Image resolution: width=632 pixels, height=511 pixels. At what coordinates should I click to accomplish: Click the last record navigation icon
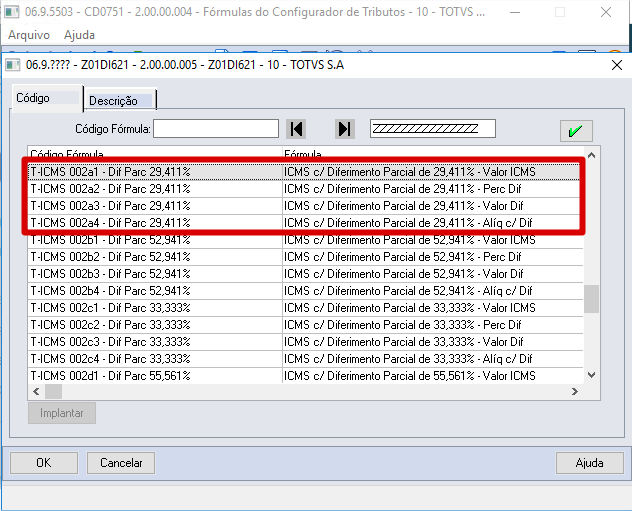click(x=345, y=129)
